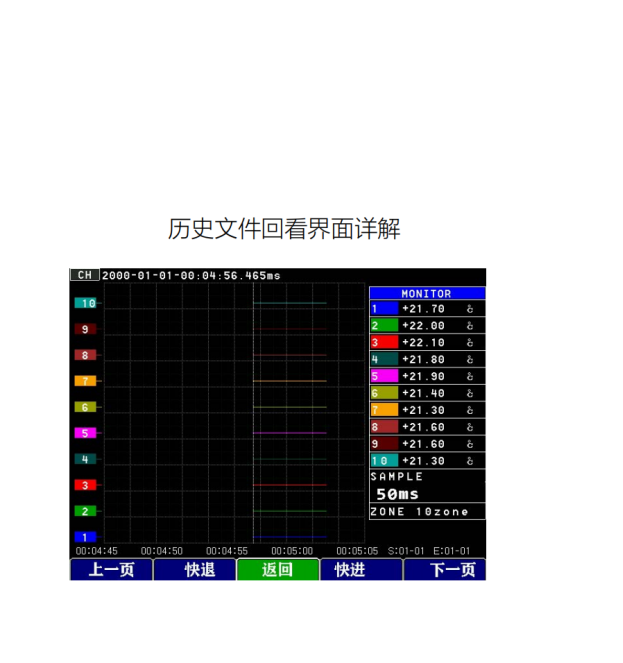Click the red channel 8 axis marker
Screen dimensions: 623x663
pos(85,355)
